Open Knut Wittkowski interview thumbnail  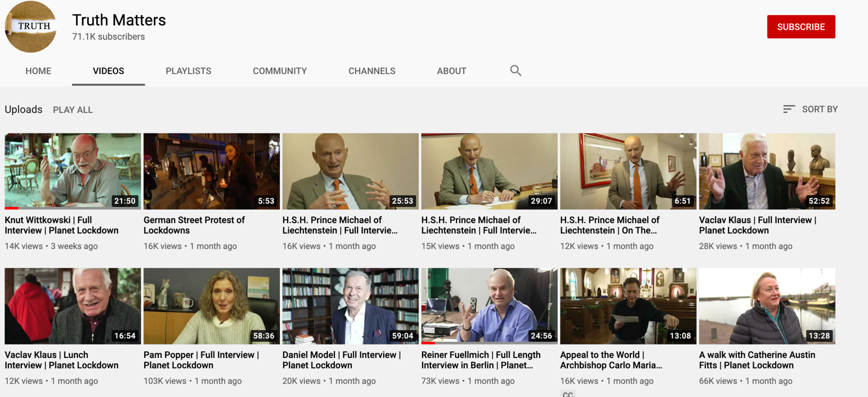(x=73, y=171)
